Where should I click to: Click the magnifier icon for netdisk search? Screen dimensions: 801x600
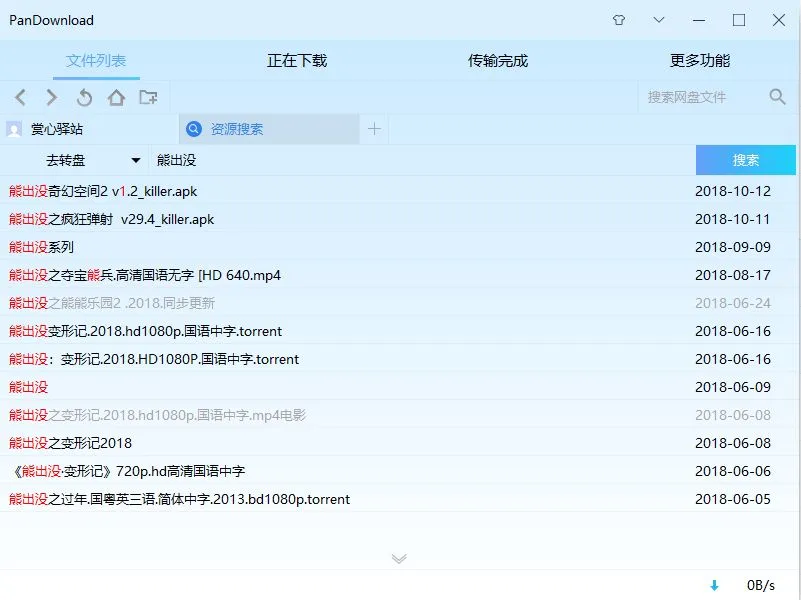click(x=777, y=97)
